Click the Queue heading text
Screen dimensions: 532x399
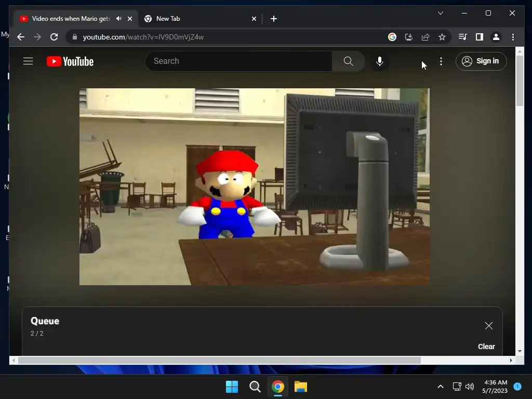[45, 321]
